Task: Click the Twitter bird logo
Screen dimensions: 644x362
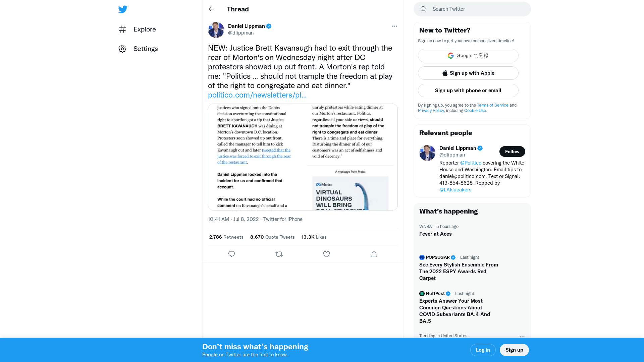Action: click(x=123, y=9)
